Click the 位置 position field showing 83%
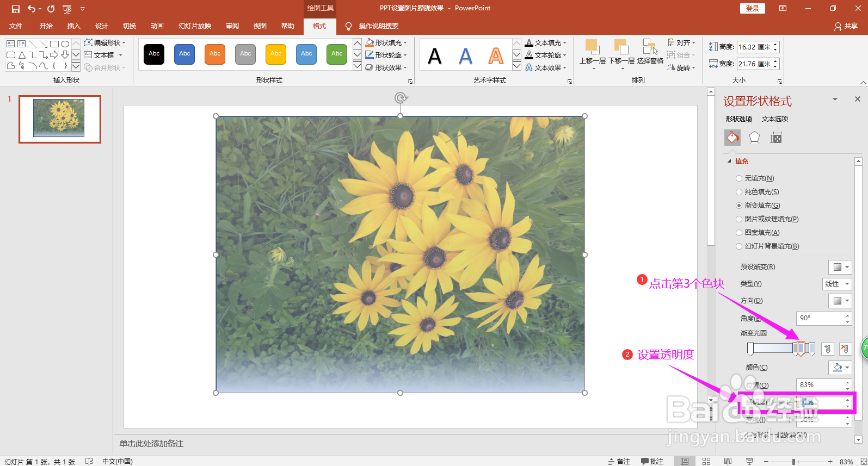Viewport: 868px width, 466px height. pyautogui.click(x=823, y=385)
